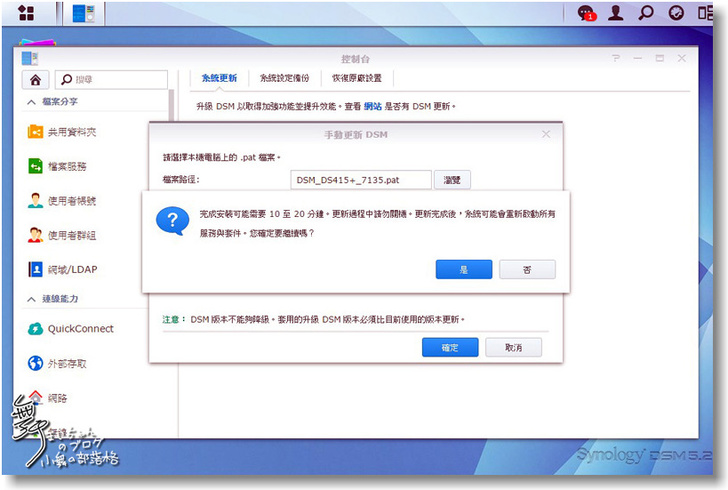The height and width of the screenshot is (490, 728).
Task: Click the 取消 button in update dialog
Action: 513,347
